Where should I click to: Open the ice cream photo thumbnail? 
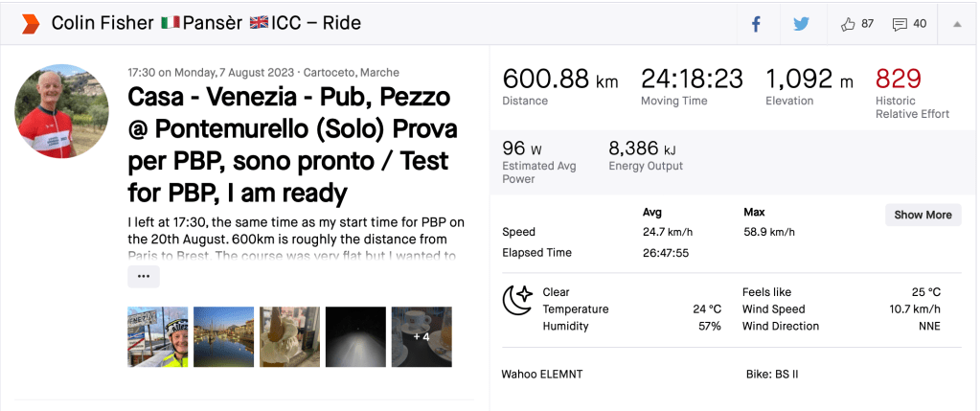pos(289,336)
